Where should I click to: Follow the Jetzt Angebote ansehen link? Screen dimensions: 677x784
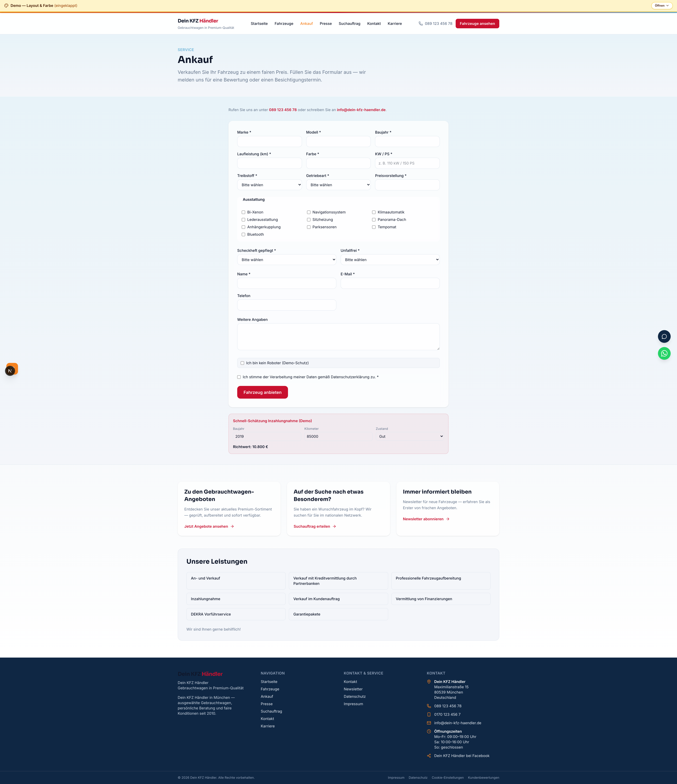(x=209, y=526)
